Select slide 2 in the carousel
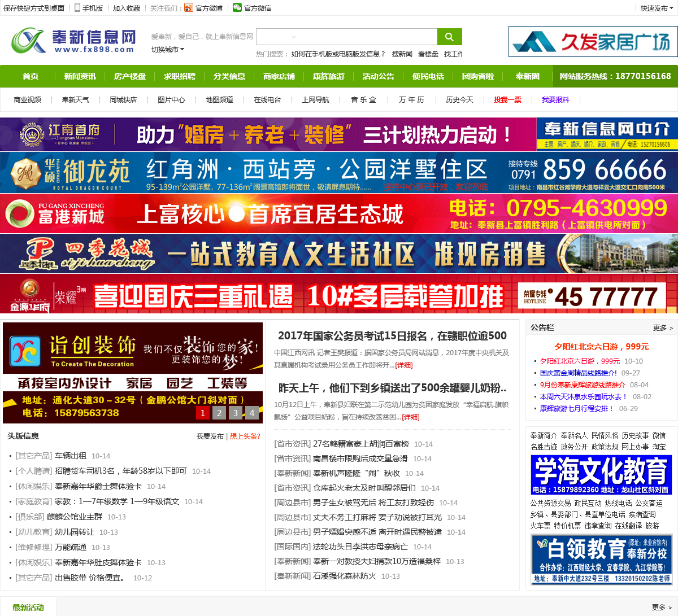This screenshot has height=616, width=678. point(219,413)
